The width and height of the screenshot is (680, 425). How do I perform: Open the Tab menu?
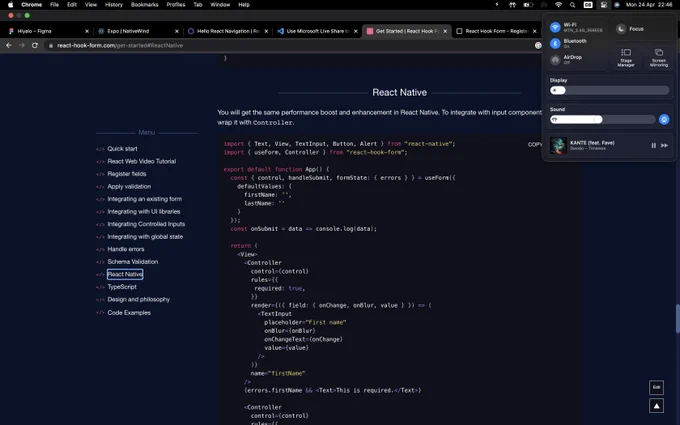(198, 5)
